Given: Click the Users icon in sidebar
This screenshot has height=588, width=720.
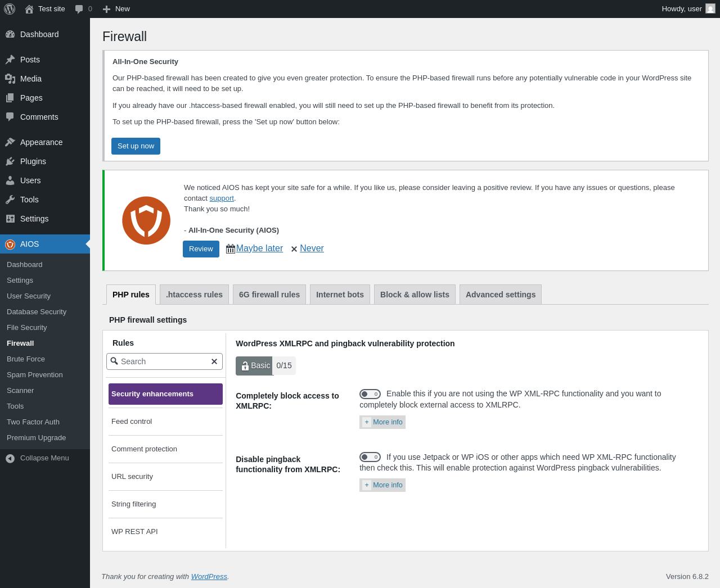Looking at the screenshot, I should (x=10, y=180).
